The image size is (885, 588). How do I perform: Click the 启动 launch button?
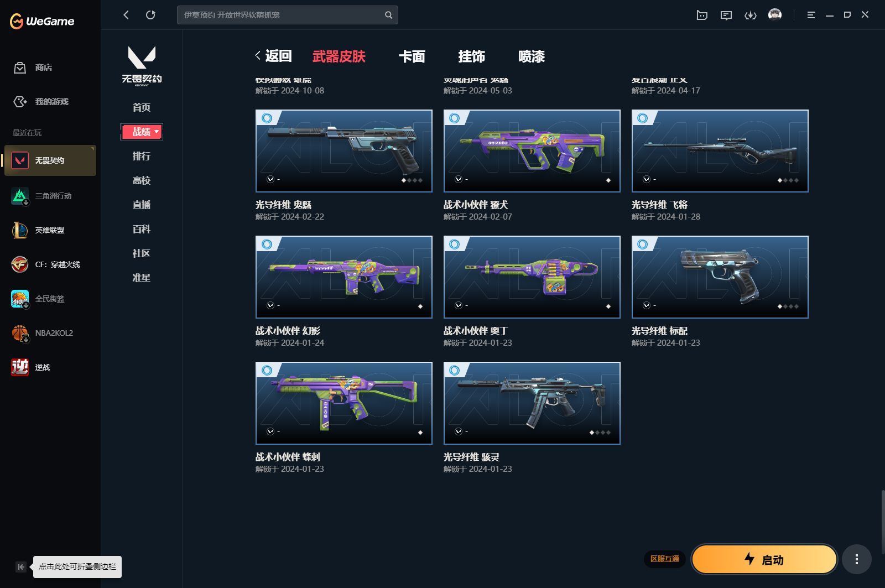coord(764,559)
